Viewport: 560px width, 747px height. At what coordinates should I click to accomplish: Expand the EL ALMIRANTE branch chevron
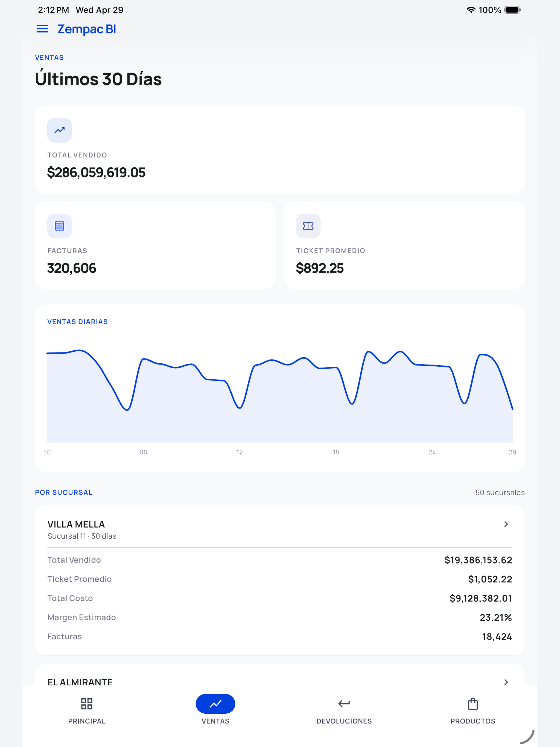506,682
